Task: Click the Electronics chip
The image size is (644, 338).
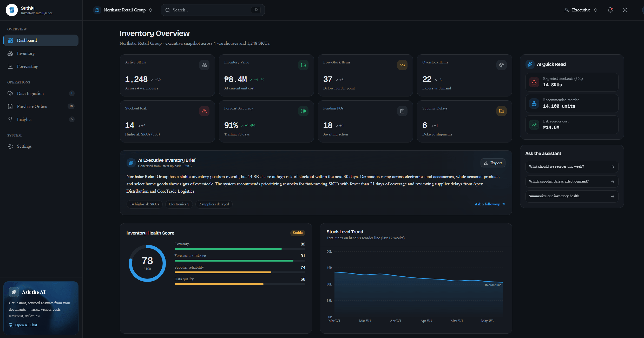Action: [x=179, y=204]
